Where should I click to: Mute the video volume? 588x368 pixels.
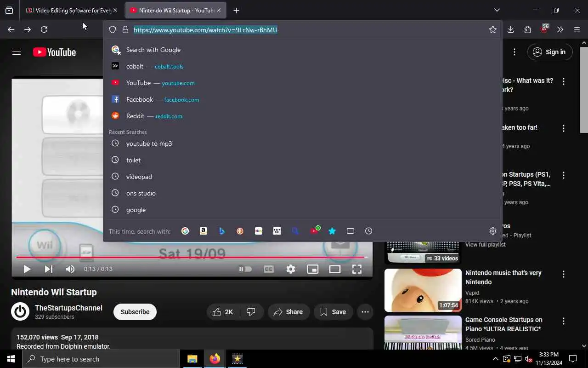tap(70, 269)
